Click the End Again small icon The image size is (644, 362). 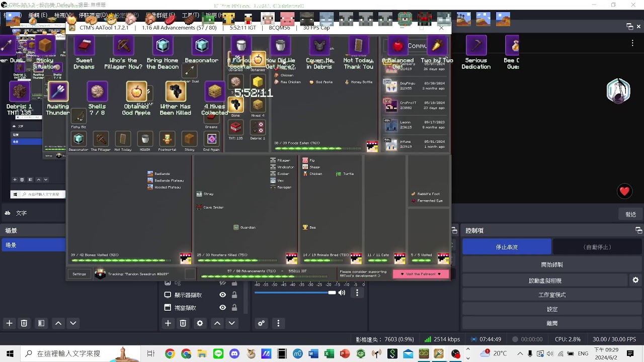click(211, 139)
